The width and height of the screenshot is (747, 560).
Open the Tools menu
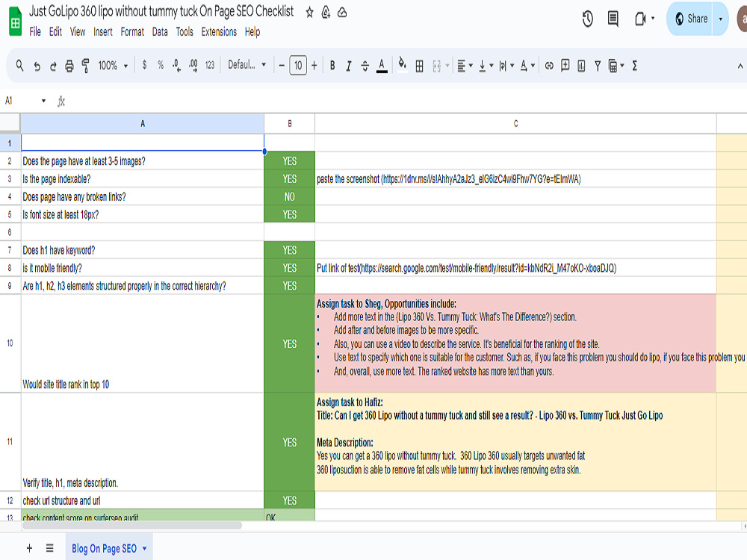[185, 32]
